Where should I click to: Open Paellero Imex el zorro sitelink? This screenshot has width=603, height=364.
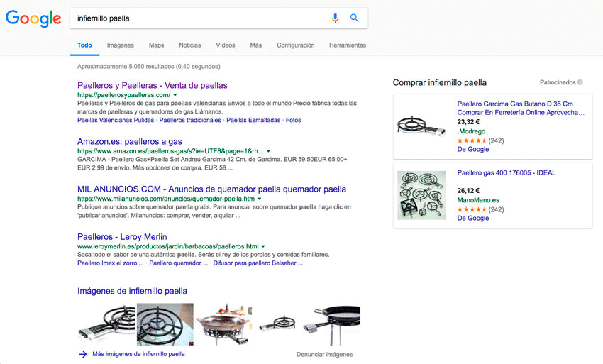(111, 263)
